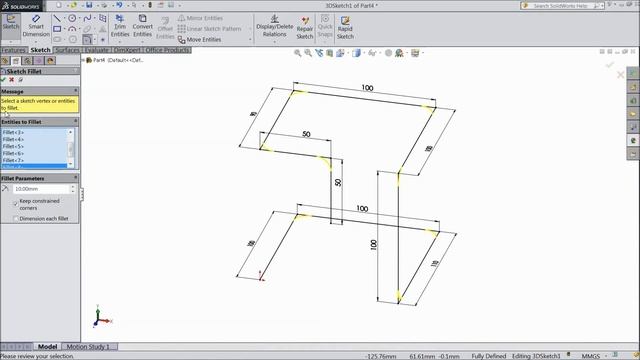Image resolution: width=640 pixels, height=360 pixels.
Task: Click the confirmation corner checkmark in viewport
Action: click(x=610, y=65)
